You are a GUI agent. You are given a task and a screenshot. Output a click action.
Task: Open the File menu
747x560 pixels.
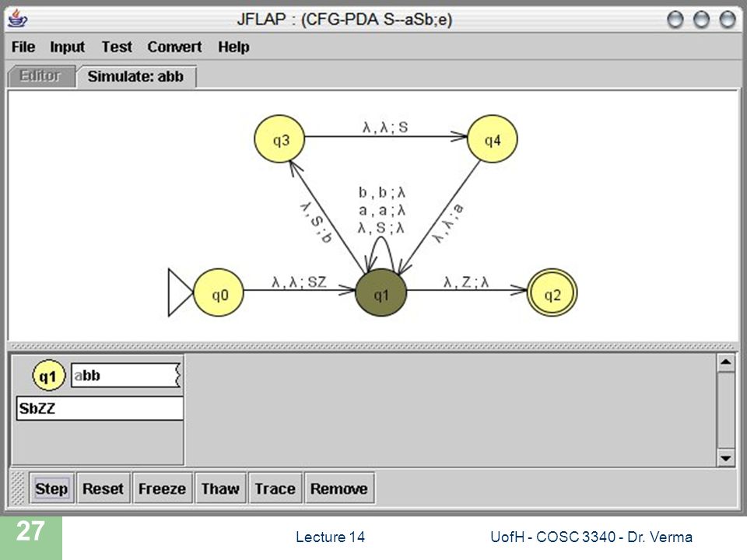click(23, 47)
